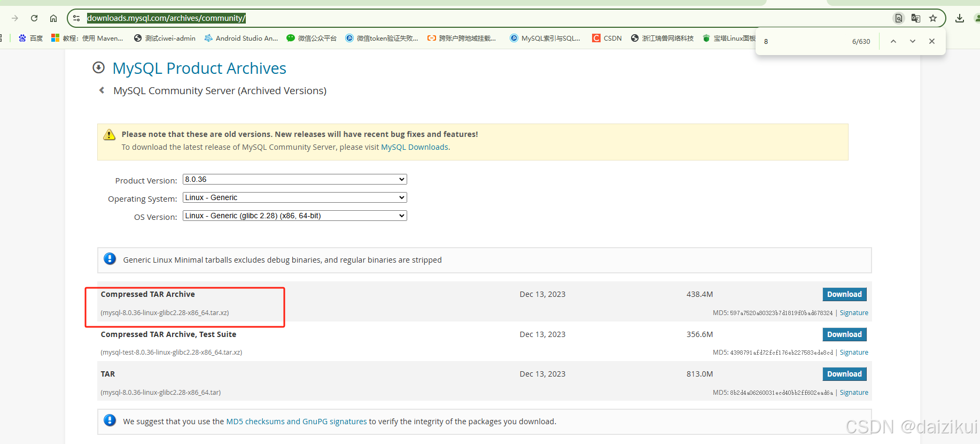Click the translate page icon
Viewport: 980px width, 444px height.
[x=916, y=18]
